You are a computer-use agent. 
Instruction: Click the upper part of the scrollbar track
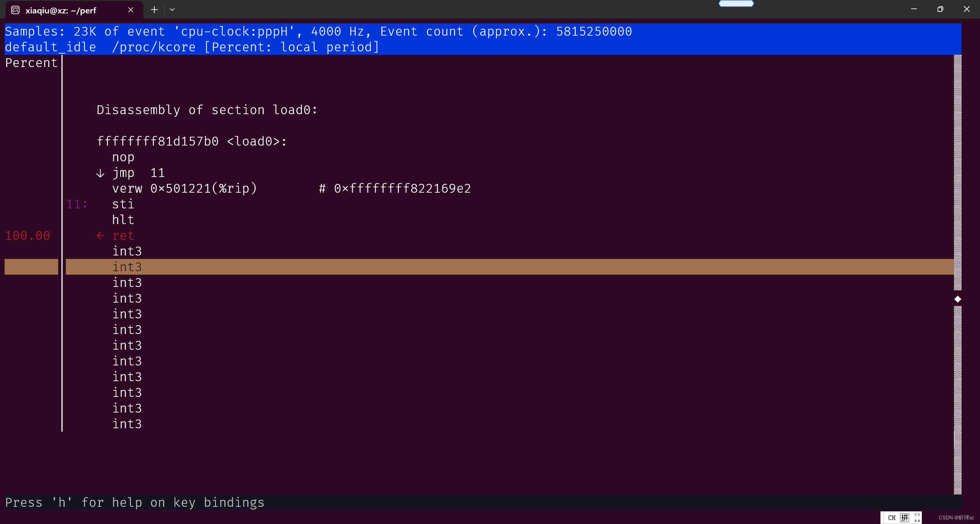[958, 172]
